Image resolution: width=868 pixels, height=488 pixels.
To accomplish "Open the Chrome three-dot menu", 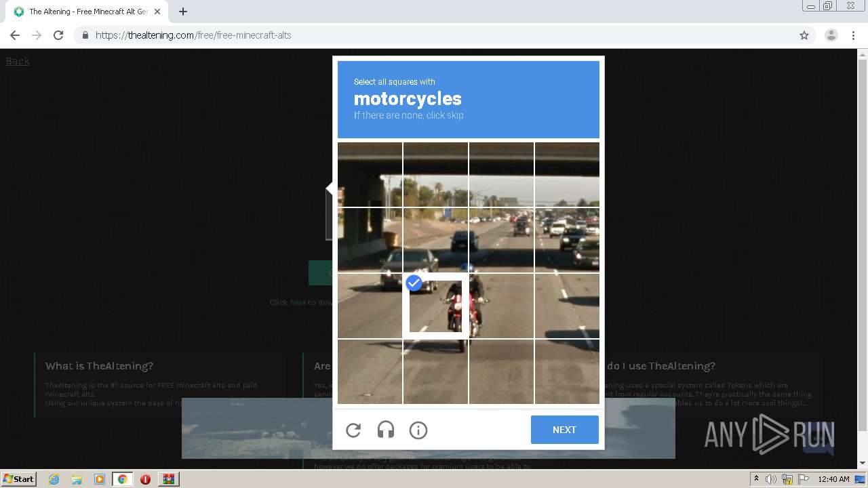I will pos(853,35).
